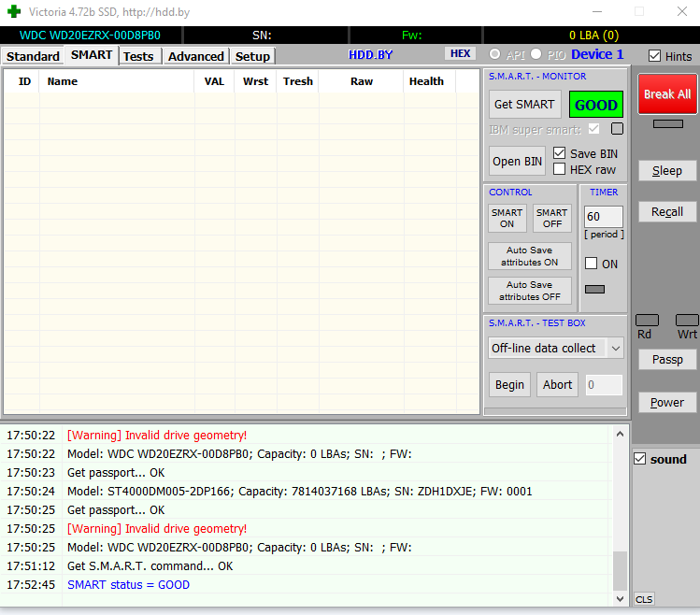This screenshot has width=700, height=615.
Task: Enable the HEX raw checkbox
Action: coord(560,169)
